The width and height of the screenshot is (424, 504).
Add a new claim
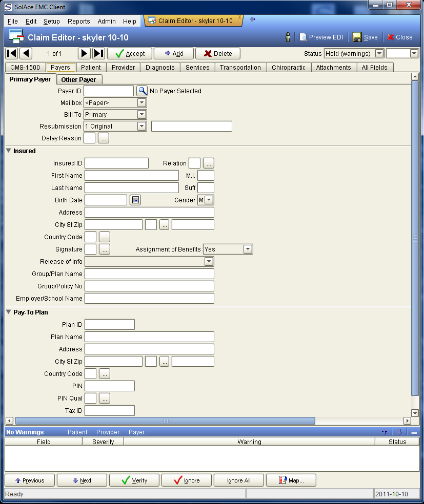click(174, 53)
